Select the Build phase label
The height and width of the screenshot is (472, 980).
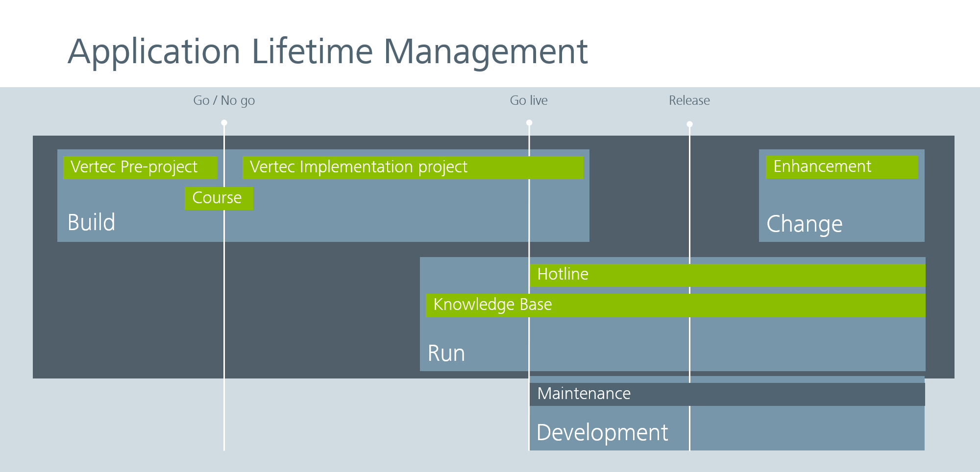92,222
